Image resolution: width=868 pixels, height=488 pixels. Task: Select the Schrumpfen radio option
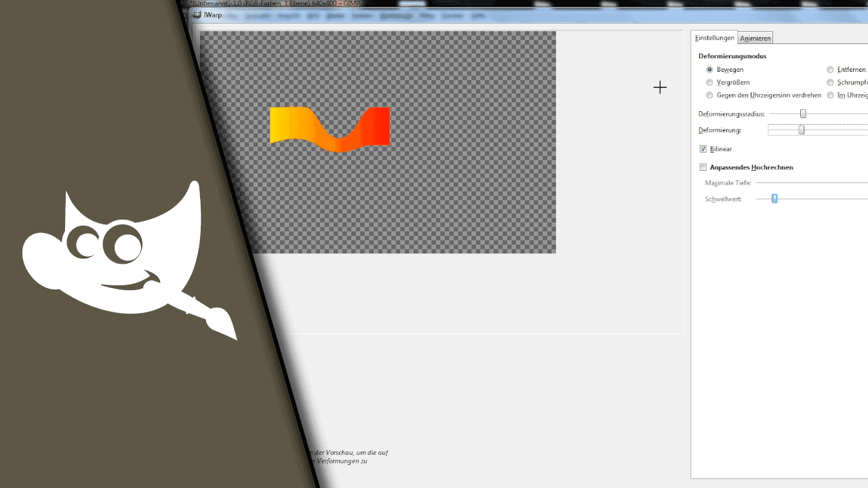tap(830, 83)
